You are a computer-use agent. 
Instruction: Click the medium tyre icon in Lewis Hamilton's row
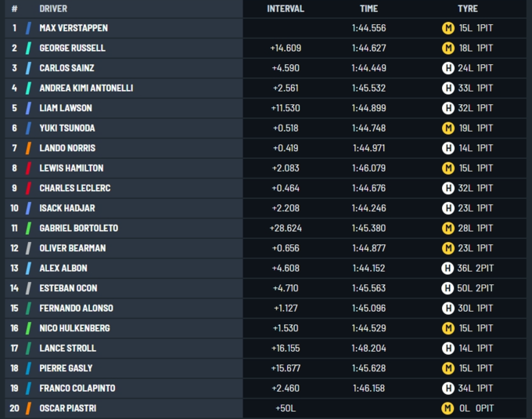(448, 168)
